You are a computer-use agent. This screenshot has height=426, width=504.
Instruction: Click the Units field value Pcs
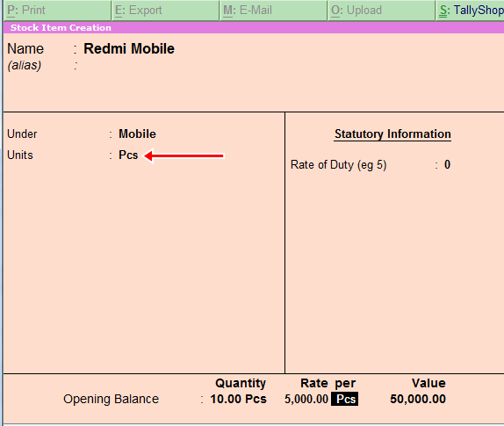point(128,155)
